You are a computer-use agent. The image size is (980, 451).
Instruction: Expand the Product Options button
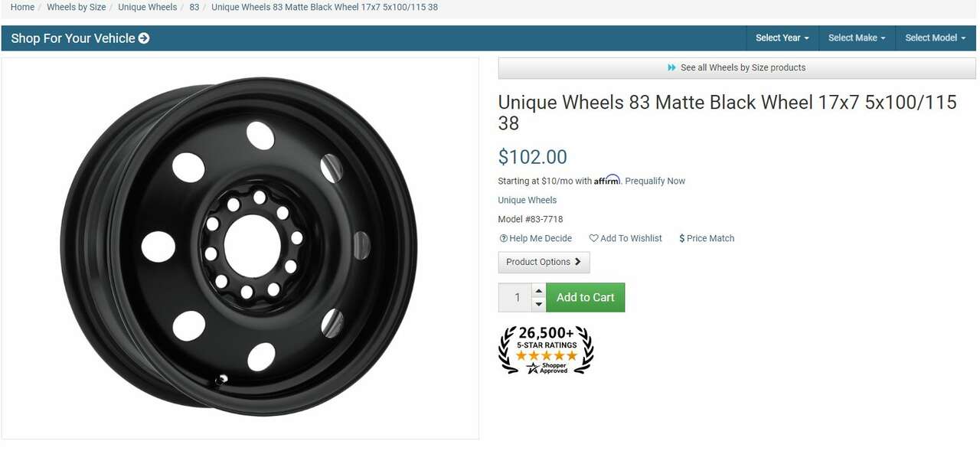[544, 262]
